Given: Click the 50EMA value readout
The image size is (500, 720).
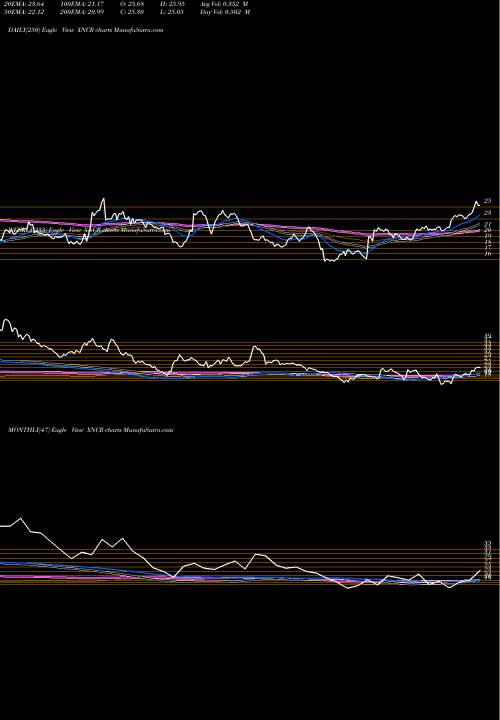Looking at the screenshot, I should pyautogui.click(x=25, y=12).
